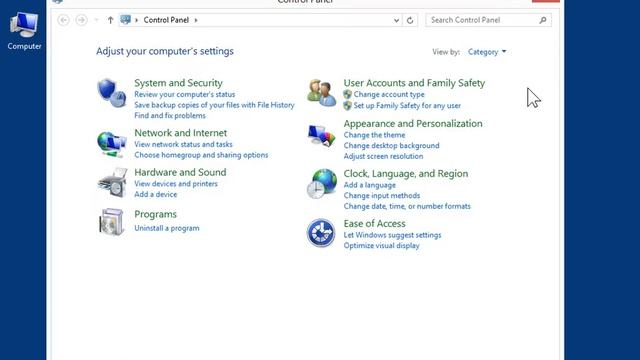Click Set up Family Safety for any user
640x360 pixels.
click(x=407, y=105)
